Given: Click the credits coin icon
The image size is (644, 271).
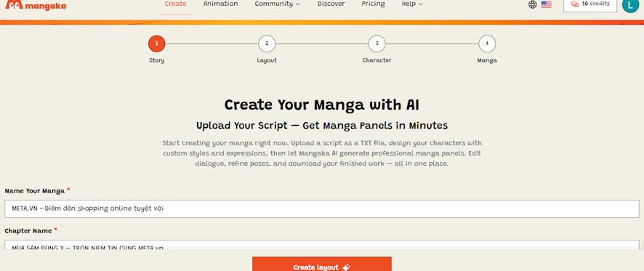Looking at the screenshot, I should pyautogui.click(x=575, y=4).
